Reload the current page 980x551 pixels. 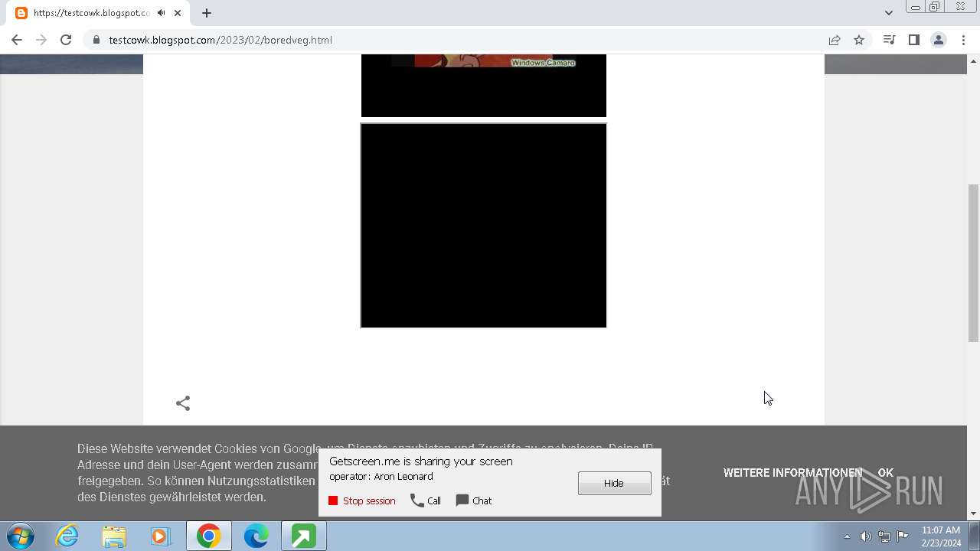tap(66, 40)
